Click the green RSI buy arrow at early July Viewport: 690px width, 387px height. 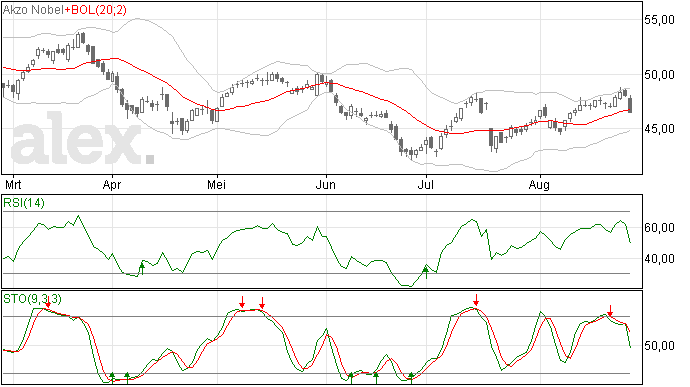point(426,272)
